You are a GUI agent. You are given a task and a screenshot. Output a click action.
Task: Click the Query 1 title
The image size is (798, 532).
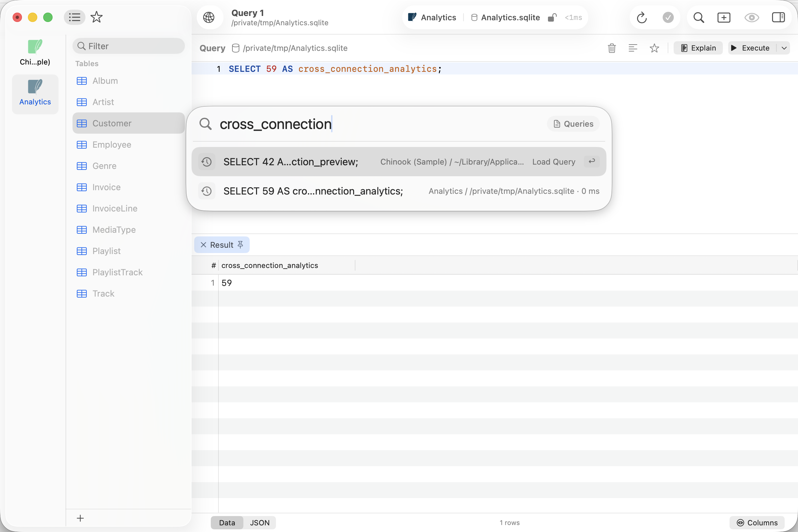coord(248,13)
